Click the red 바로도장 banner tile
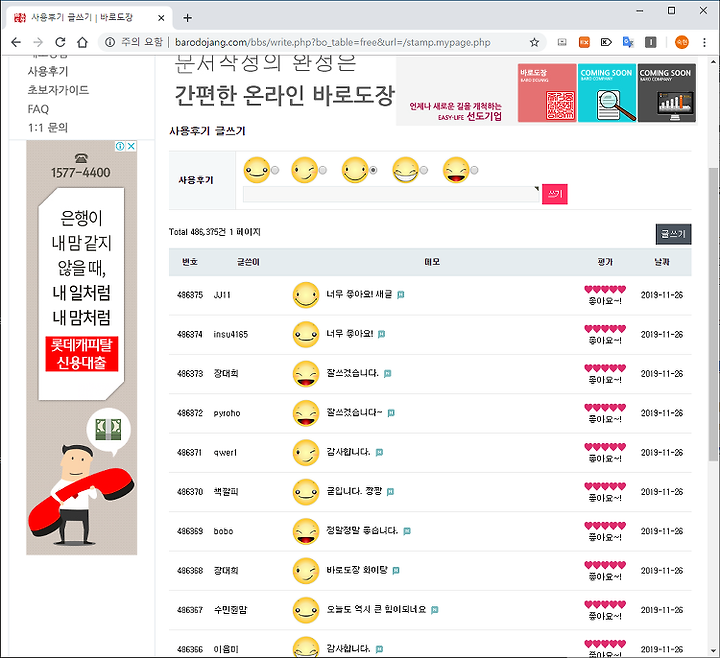 [547, 93]
